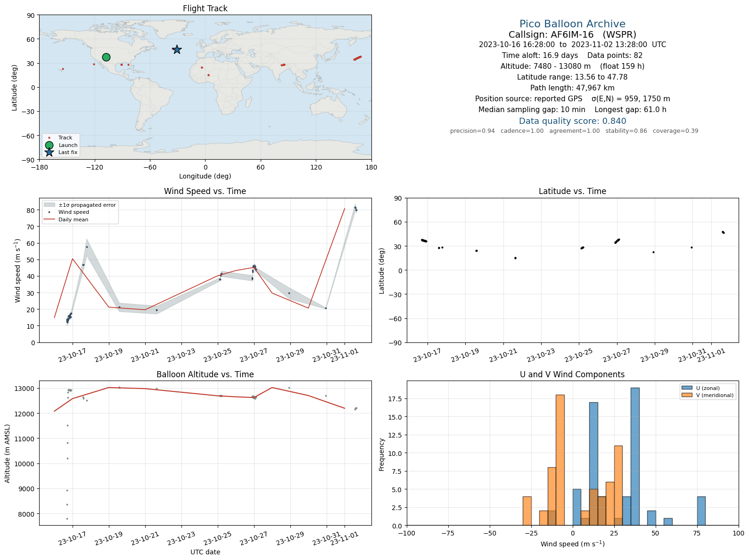Click the Wind speed dot marker in the legend
The width and height of the screenshot is (749, 560).
tap(49, 212)
